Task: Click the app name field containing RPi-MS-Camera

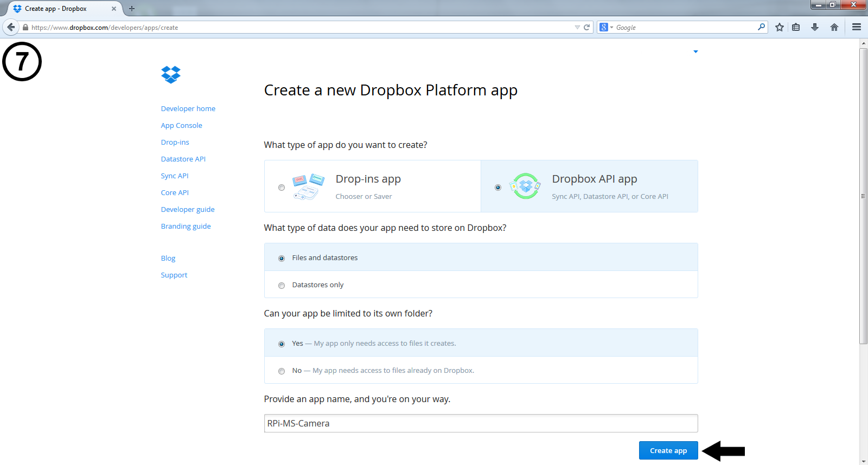Action: pos(481,423)
